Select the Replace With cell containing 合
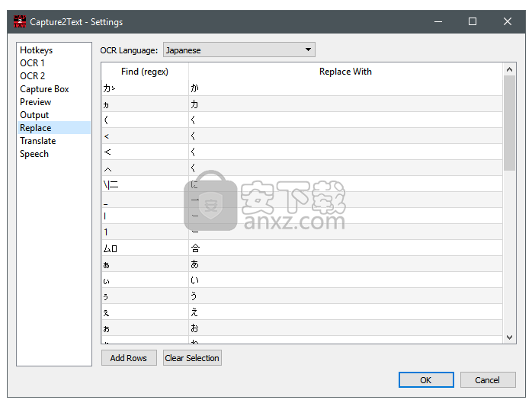Image resolution: width=532 pixels, height=403 pixels. pyautogui.click(x=345, y=248)
